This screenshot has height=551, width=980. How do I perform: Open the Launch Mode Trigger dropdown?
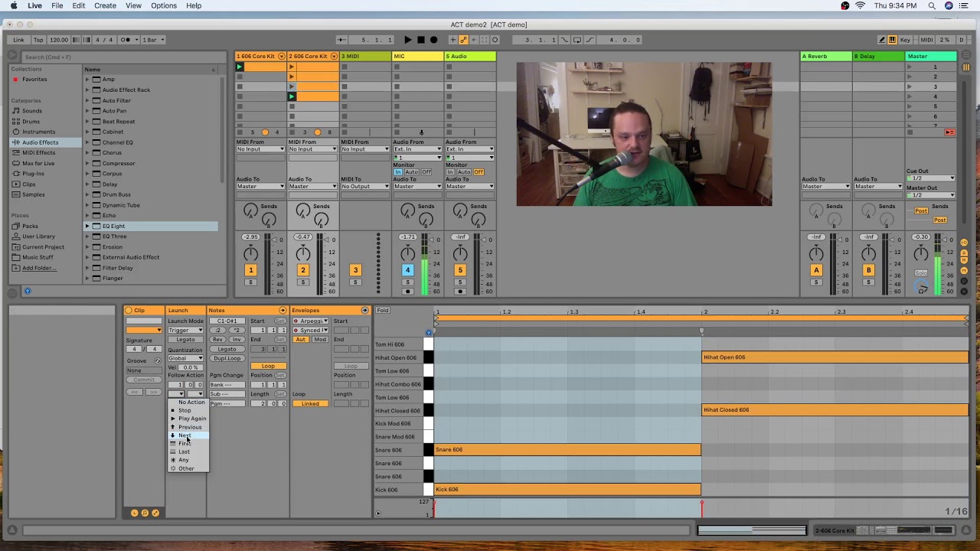(185, 330)
